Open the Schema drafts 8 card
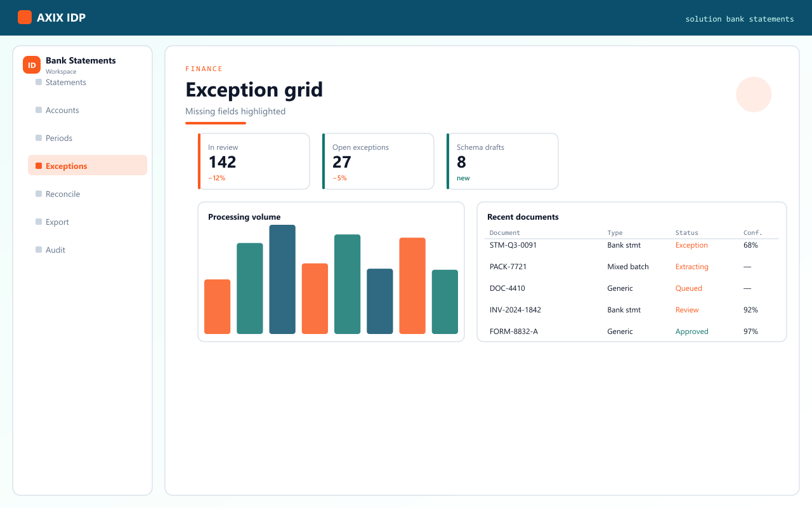The image size is (812, 508). [x=502, y=161]
